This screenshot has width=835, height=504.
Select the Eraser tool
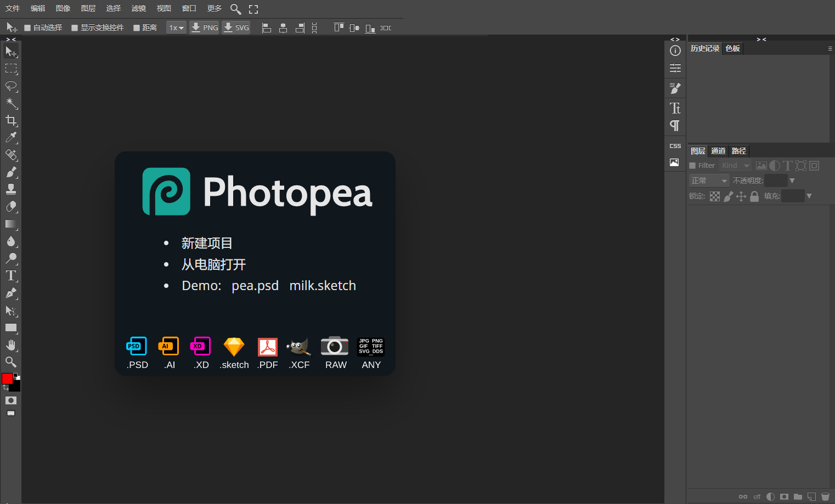point(11,207)
